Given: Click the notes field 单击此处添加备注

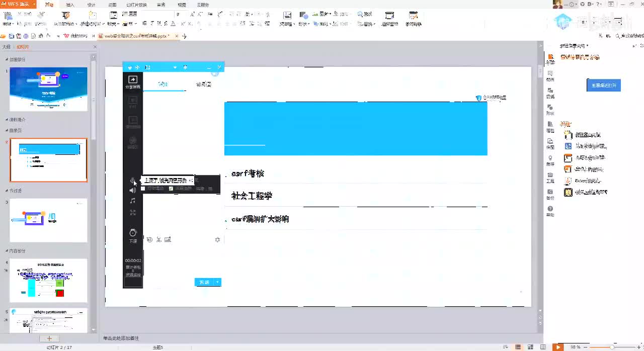Looking at the screenshot, I should click(121, 338).
